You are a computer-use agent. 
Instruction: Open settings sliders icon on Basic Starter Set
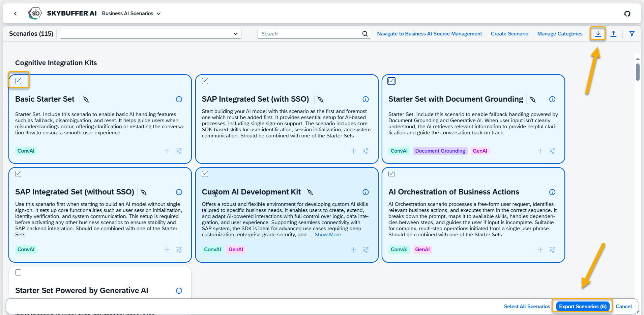click(x=179, y=151)
